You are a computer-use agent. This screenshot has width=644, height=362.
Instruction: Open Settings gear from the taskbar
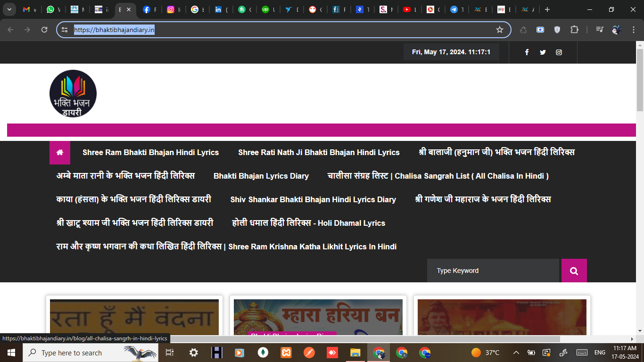pos(193,353)
